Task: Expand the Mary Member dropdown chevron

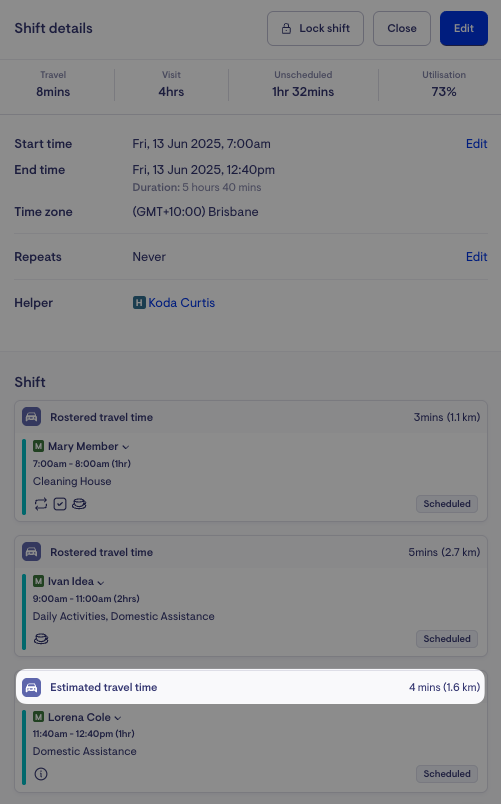Action: [x=126, y=447]
